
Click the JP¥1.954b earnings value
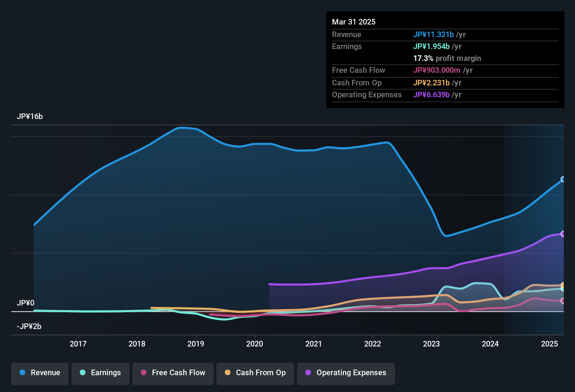(431, 46)
